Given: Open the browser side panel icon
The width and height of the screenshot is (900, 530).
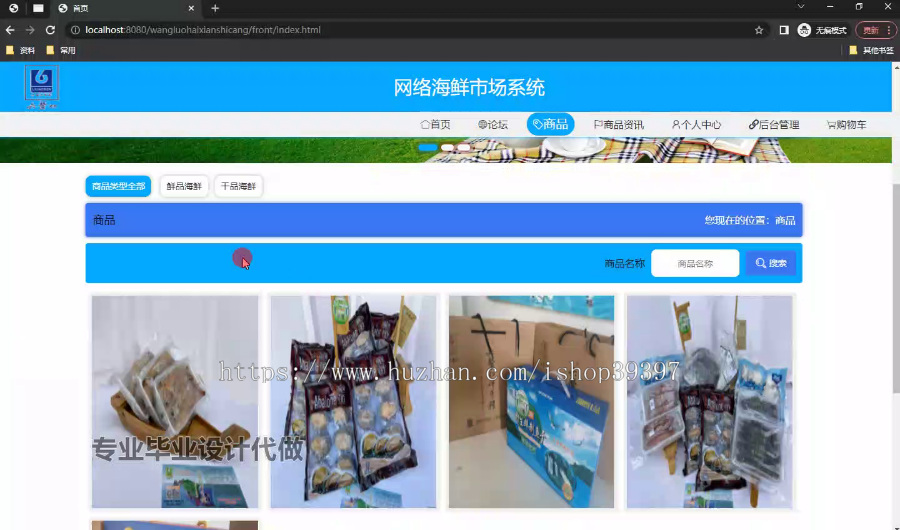Looking at the screenshot, I should (x=784, y=30).
